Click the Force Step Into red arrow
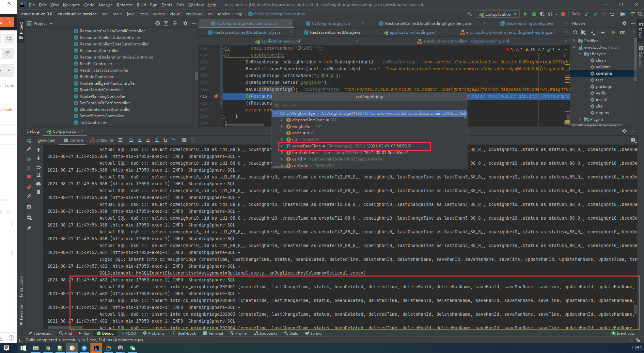The image size is (644, 353). (x=148, y=140)
